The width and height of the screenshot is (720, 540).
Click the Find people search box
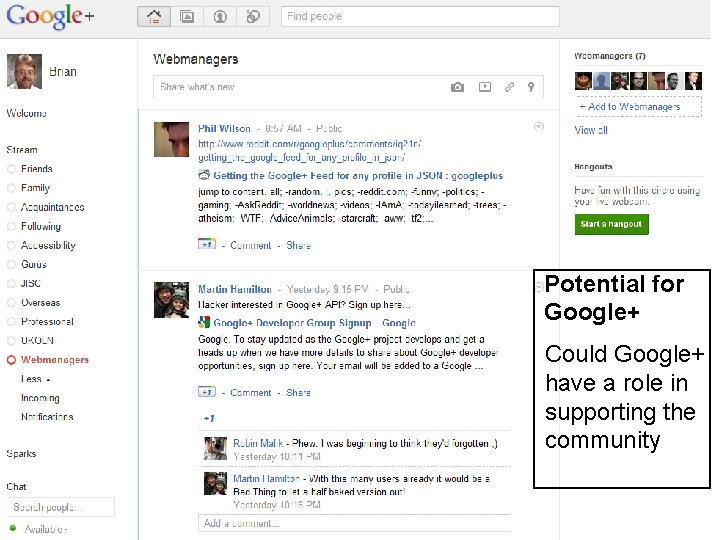click(420, 17)
